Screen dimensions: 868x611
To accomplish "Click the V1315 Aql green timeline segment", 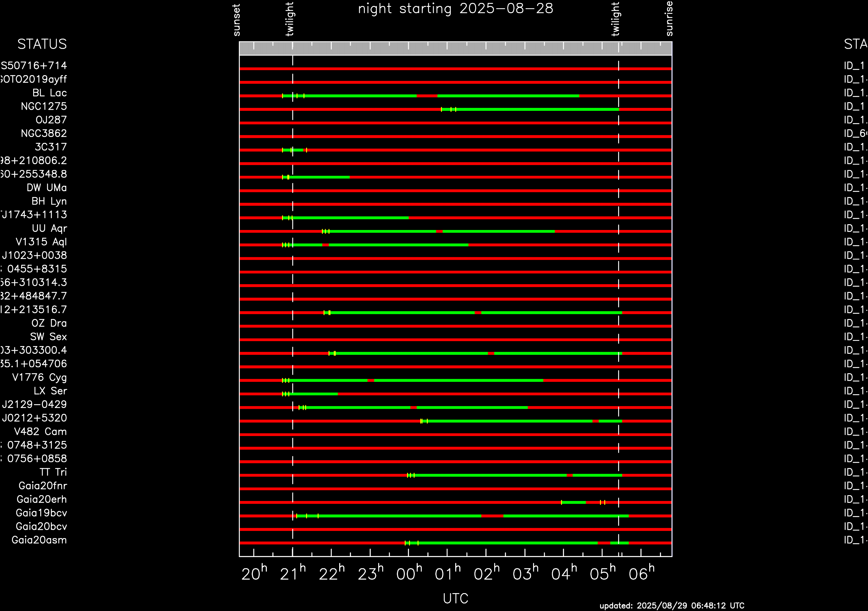I will click(397, 245).
